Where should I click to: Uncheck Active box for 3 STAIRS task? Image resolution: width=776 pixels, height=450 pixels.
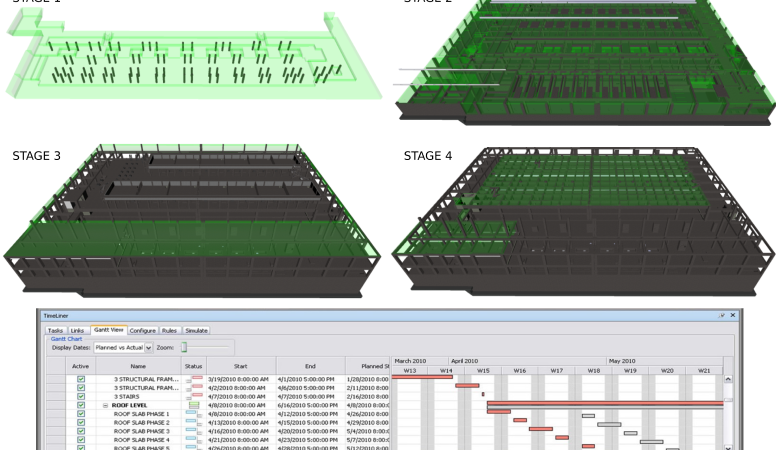(81, 396)
